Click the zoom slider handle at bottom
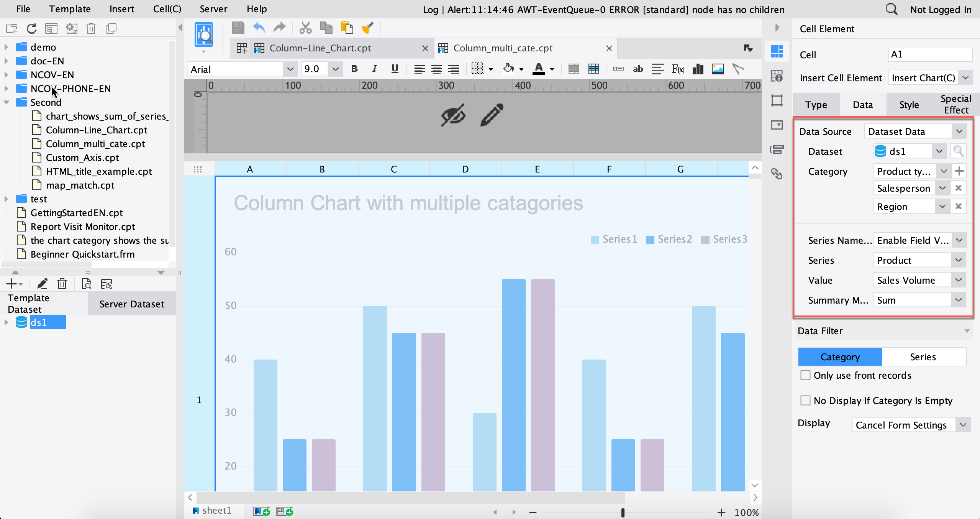Viewport: 980px width, 519px height. [x=623, y=512]
